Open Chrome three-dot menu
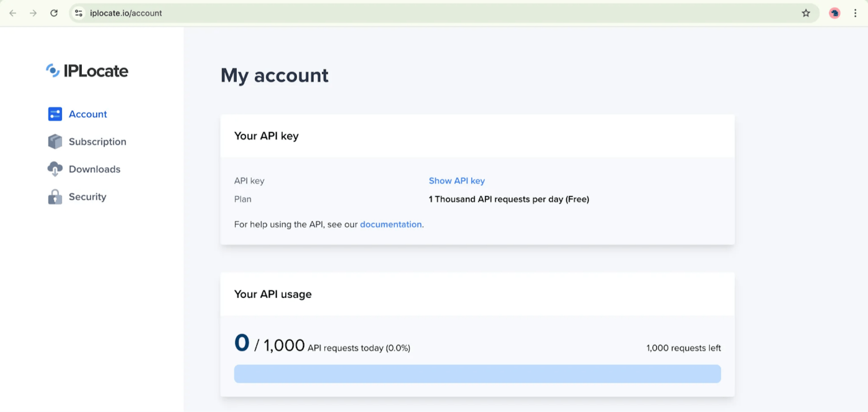The image size is (868, 412). pos(855,13)
